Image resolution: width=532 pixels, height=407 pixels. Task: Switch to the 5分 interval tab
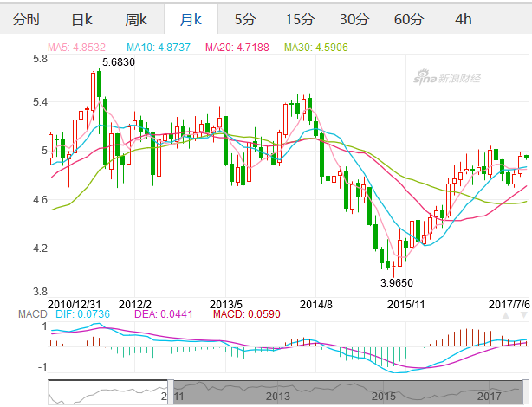(x=245, y=19)
